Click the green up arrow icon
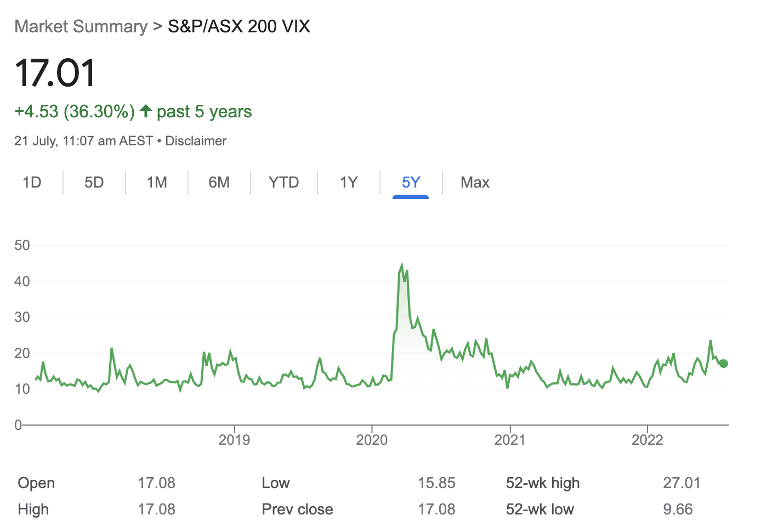 (145, 111)
